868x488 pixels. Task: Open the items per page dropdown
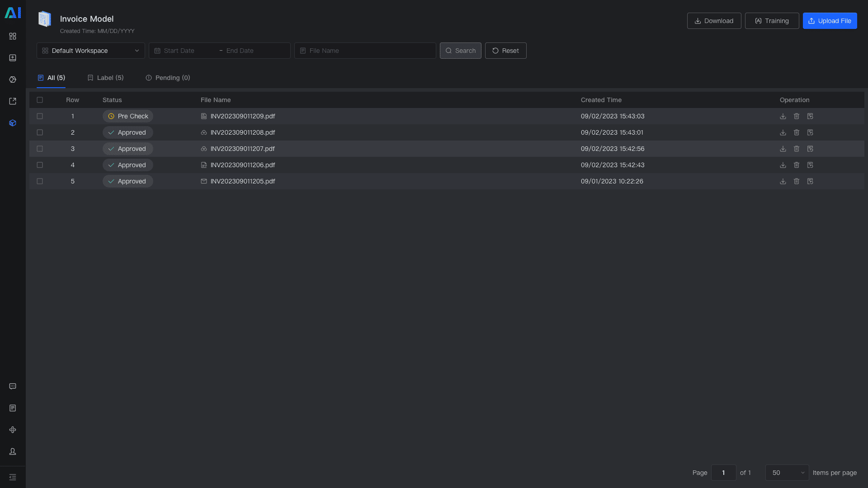(787, 473)
